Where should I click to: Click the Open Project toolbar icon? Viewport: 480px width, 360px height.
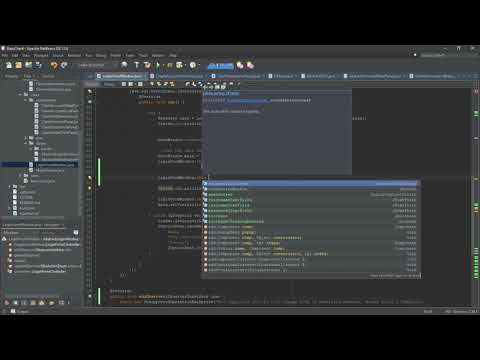pyautogui.click(x=29, y=65)
